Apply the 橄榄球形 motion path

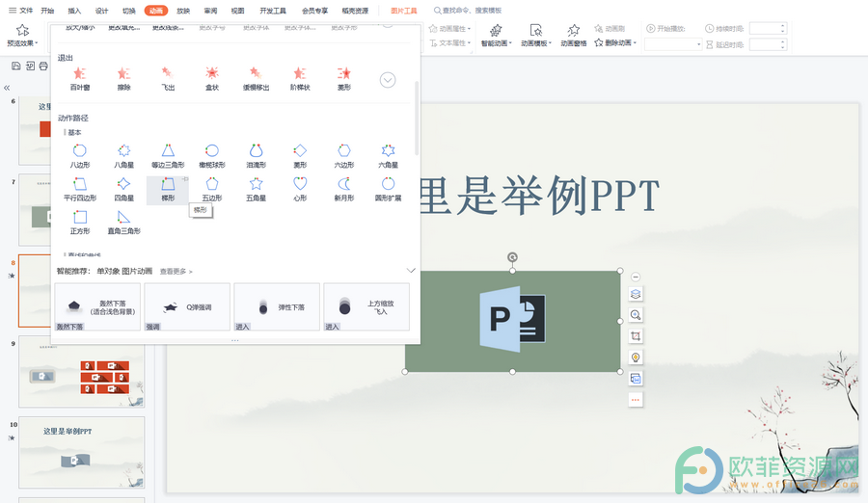coord(212,155)
